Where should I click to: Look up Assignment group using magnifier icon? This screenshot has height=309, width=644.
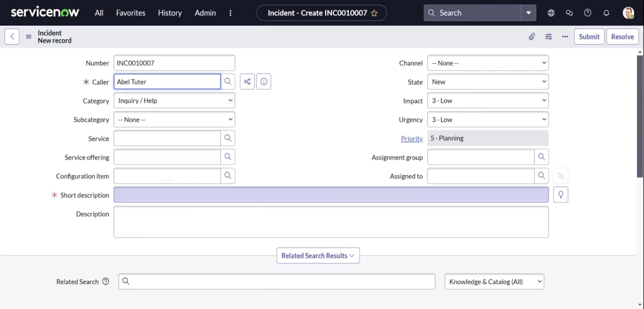coord(541,157)
